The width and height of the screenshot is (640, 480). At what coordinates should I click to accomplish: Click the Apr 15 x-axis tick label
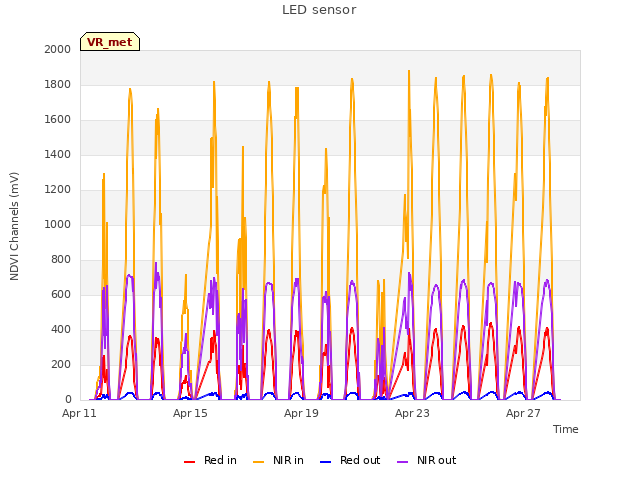(x=190, y=413)
